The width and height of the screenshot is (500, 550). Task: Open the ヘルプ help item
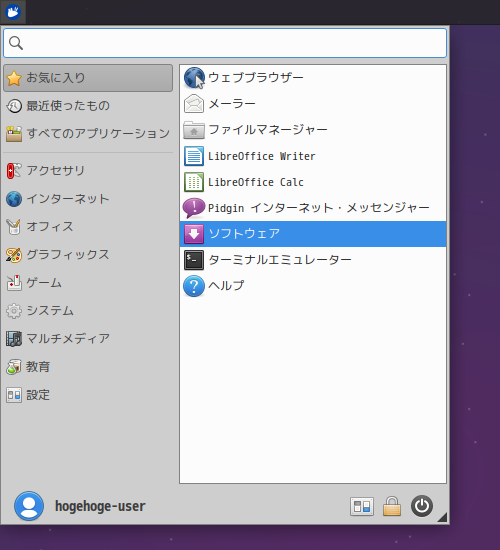(x=313, y=286)
